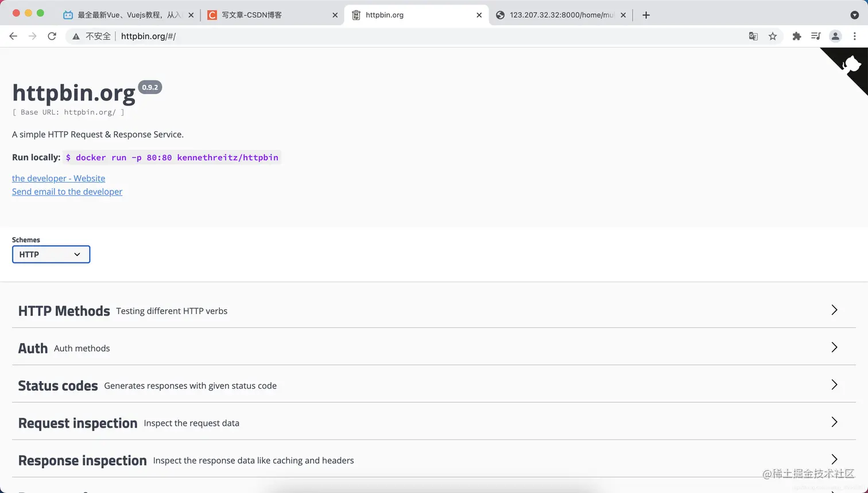Open the Google Translate page icon
This screenshot has width=868, height=493.
point(753,36)
